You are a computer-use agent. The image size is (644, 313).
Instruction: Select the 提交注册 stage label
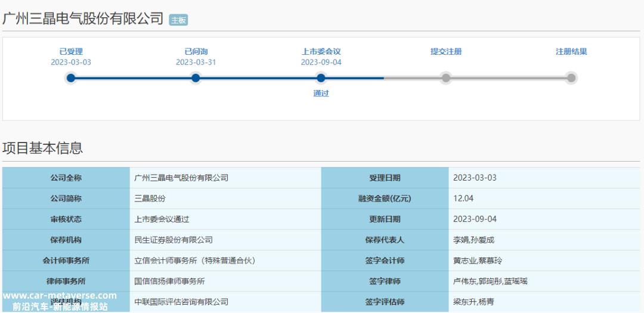[x=446, y=52]
